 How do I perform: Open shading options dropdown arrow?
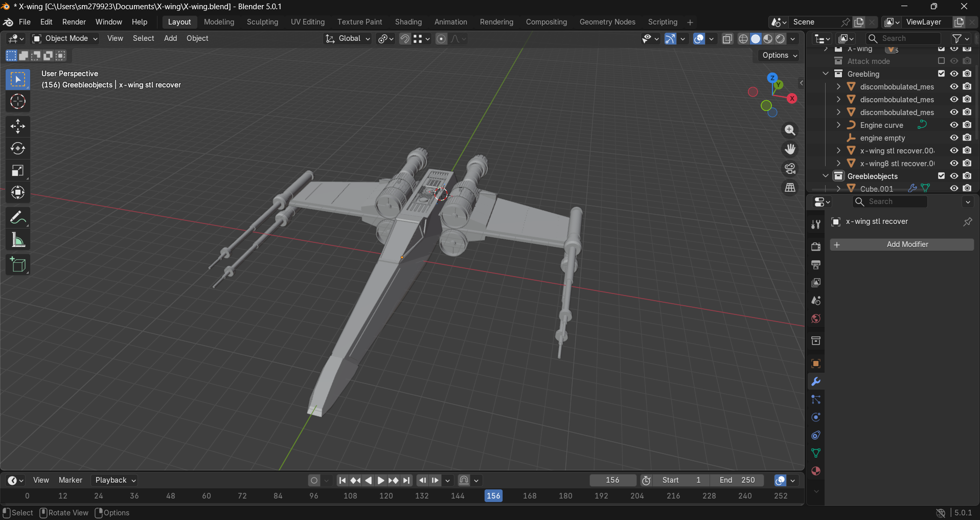point(793,39)
